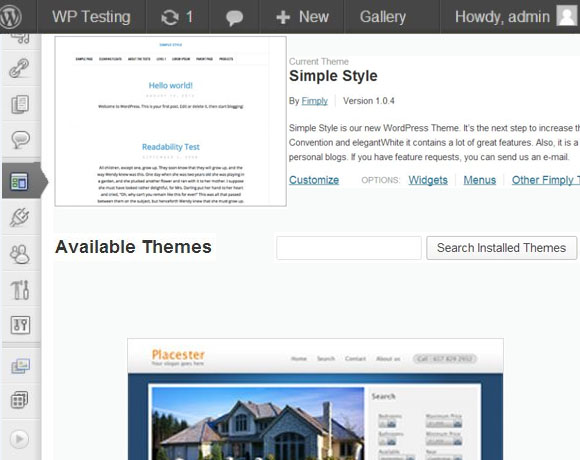The height and width of the screenshot is (460, 580).
Task: Open the WordPress logo menu
Action: 11,17
